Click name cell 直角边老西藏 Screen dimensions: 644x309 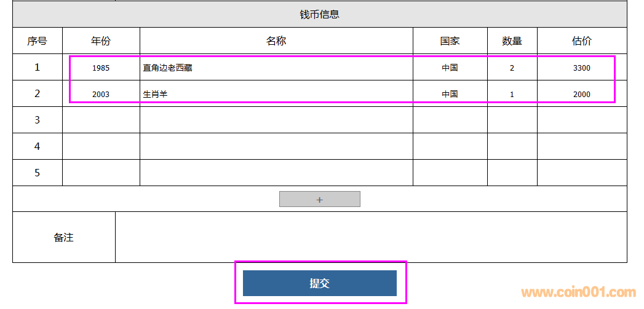276,68
